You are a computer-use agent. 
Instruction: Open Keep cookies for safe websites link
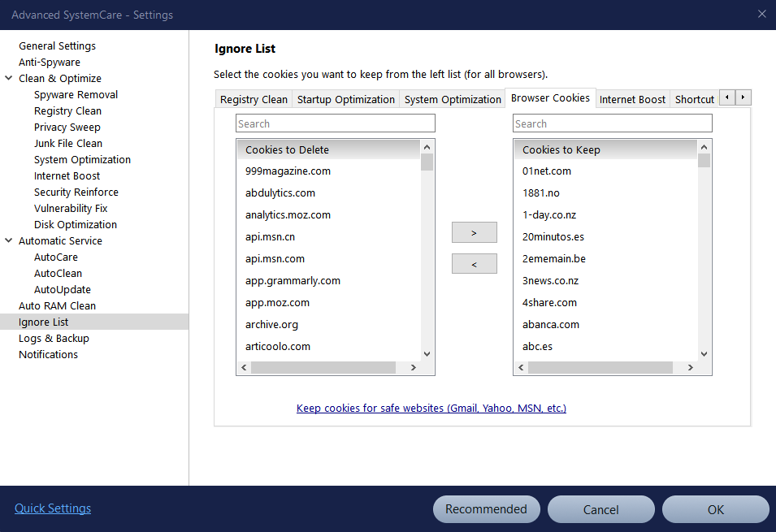(431, 408)
